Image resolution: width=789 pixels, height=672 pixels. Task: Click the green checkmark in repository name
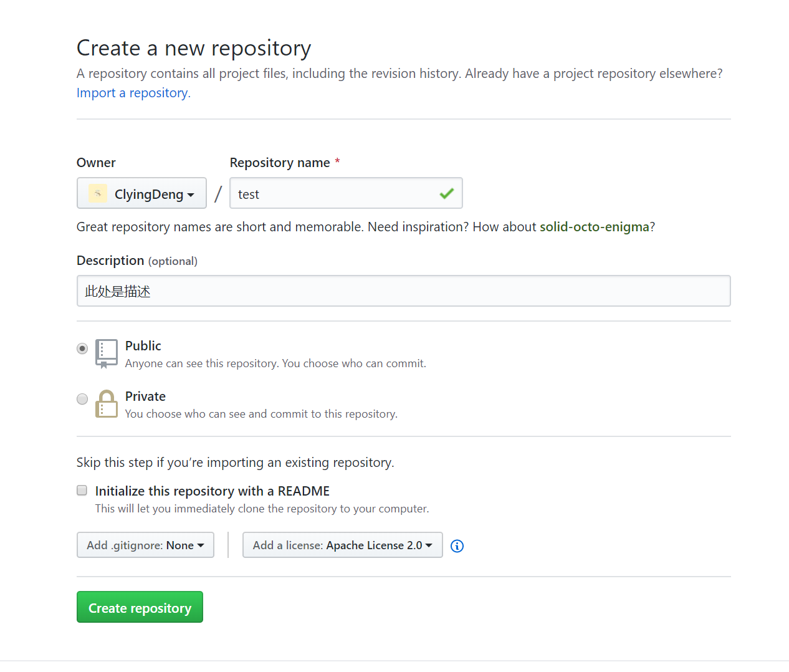coord(446,194)
